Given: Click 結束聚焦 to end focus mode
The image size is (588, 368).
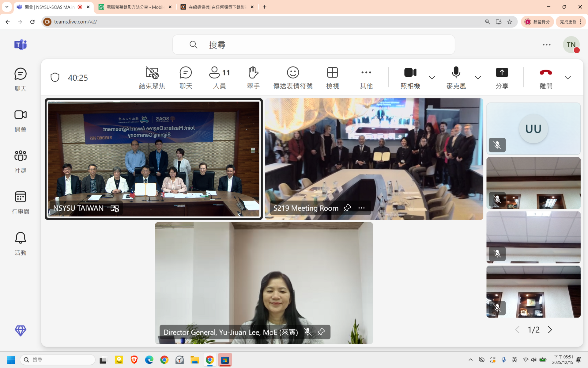Looking at the screenshot, I should [152, 77].
